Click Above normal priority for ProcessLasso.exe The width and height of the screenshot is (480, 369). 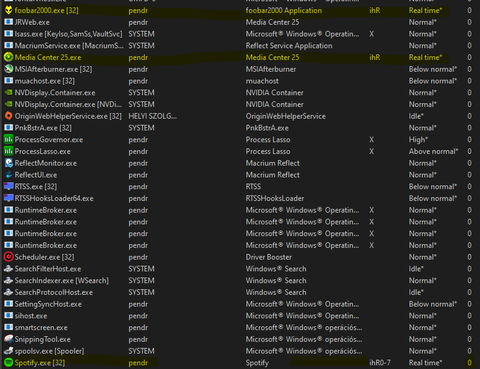click(433, 151)
